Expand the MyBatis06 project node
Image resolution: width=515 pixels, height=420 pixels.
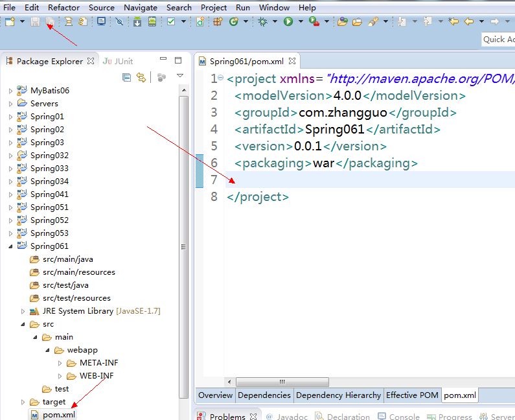tap(10, 91)
